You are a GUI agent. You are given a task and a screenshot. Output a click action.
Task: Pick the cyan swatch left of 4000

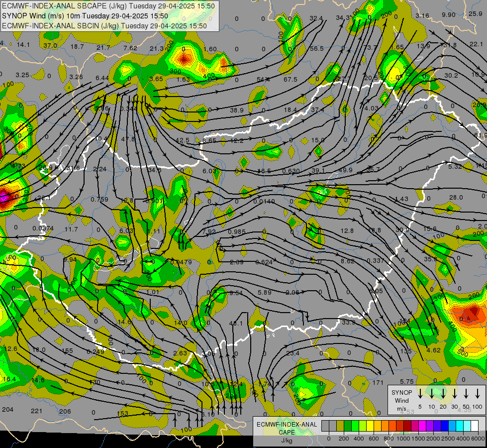pyautogui.click(x=459, y=426)
